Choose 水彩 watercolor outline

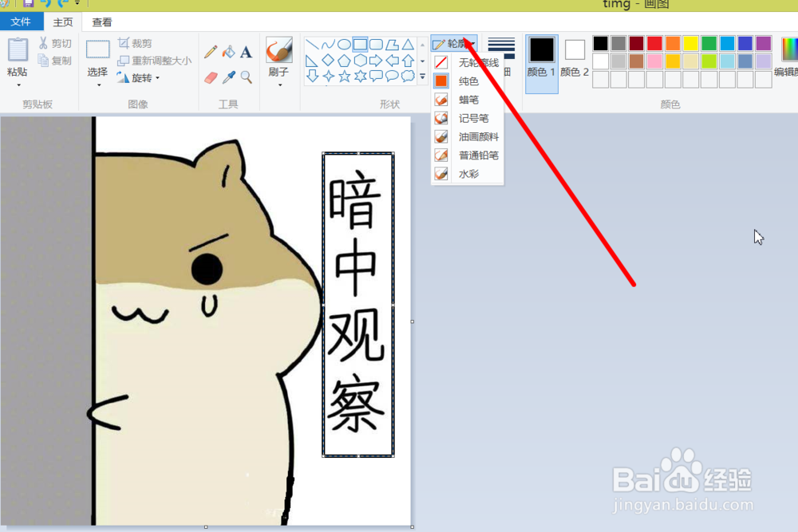[x=467, y=173]
